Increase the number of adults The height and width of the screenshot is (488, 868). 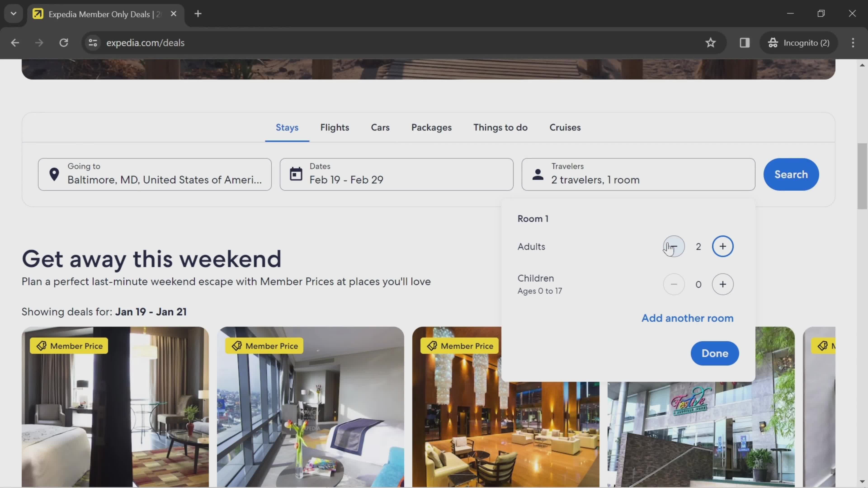[x=722, y=246]
